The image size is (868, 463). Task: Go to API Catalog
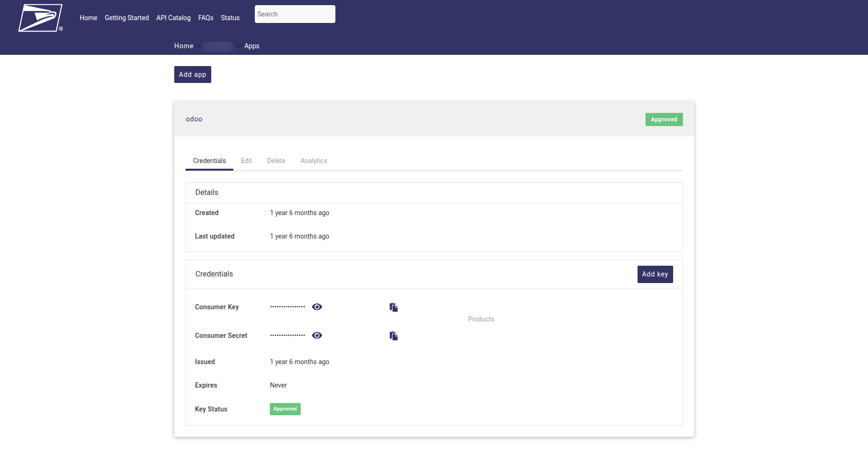173,18
